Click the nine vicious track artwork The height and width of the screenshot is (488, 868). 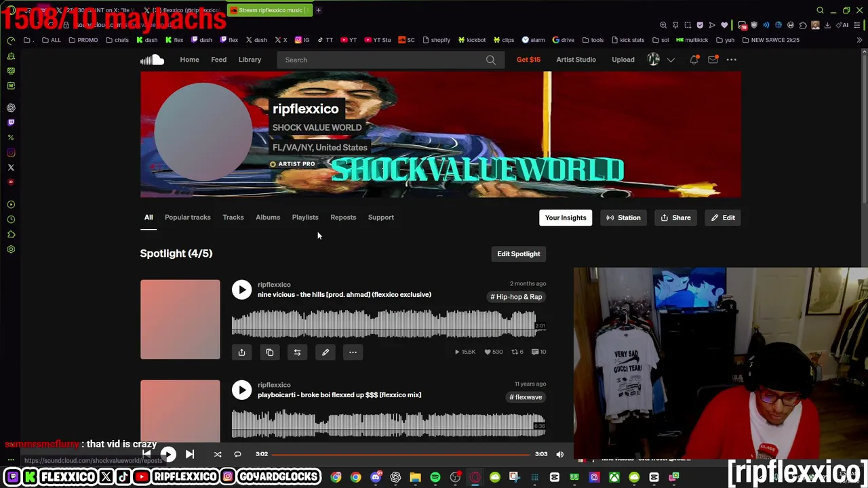coord(180,319)
